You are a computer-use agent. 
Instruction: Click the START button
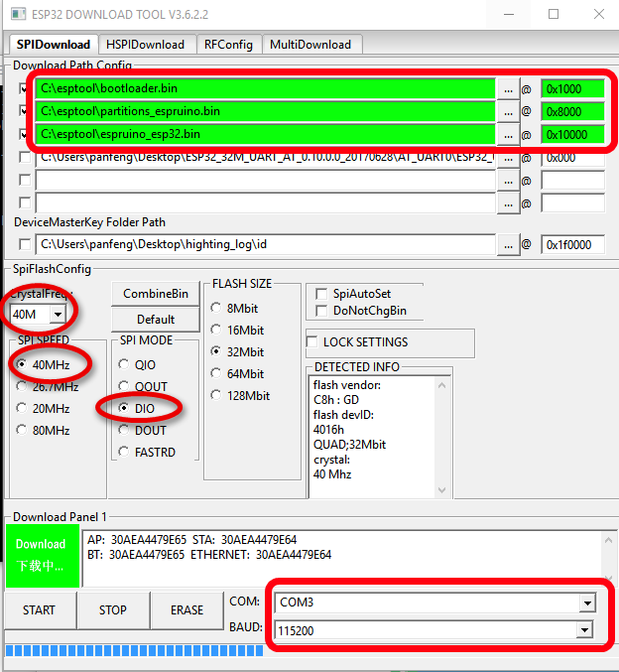pyautogui.click(x=40, y=610)
